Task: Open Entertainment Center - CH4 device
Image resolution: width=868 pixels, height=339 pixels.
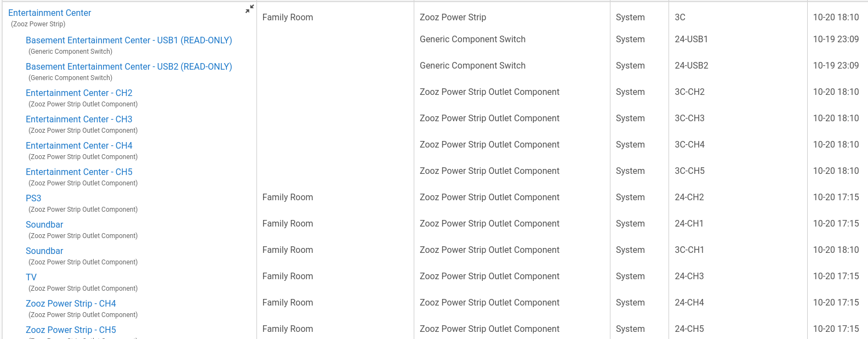Action: 79,145
